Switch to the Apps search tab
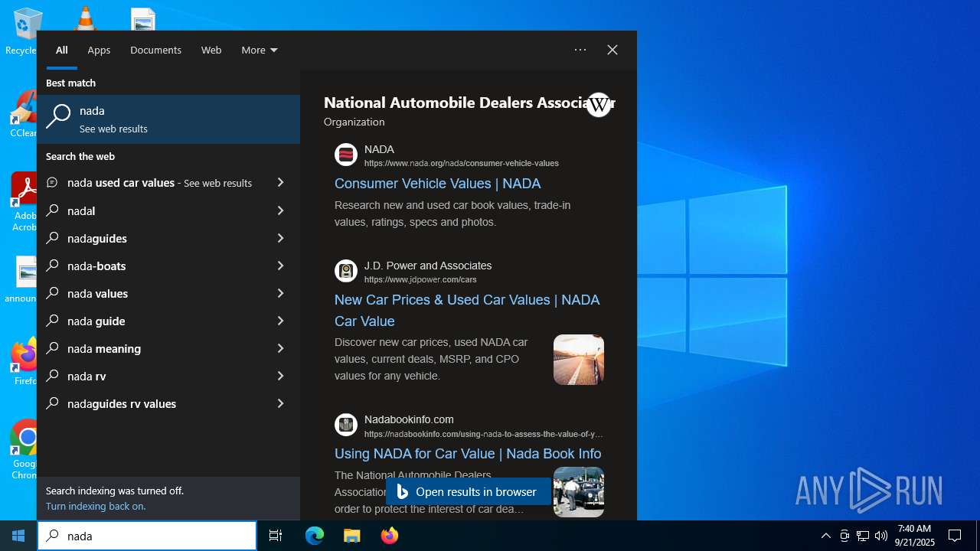 [99, 50]
